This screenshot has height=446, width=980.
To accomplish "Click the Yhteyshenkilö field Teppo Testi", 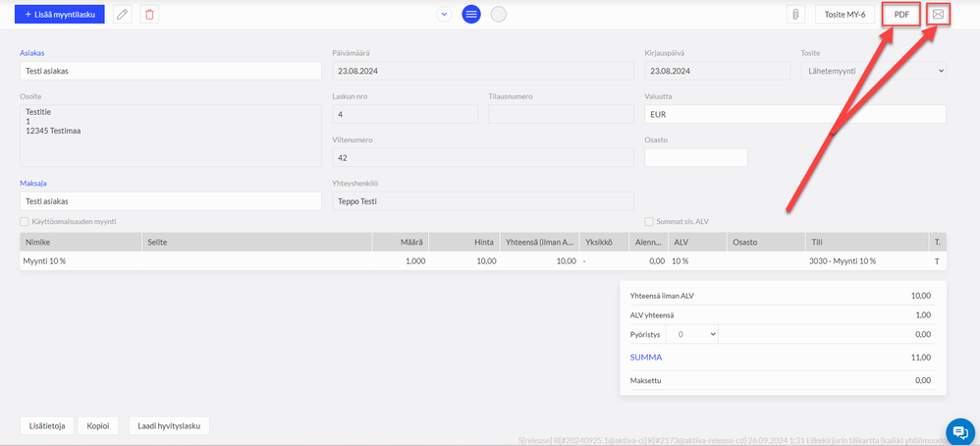I will pos(483,201).
